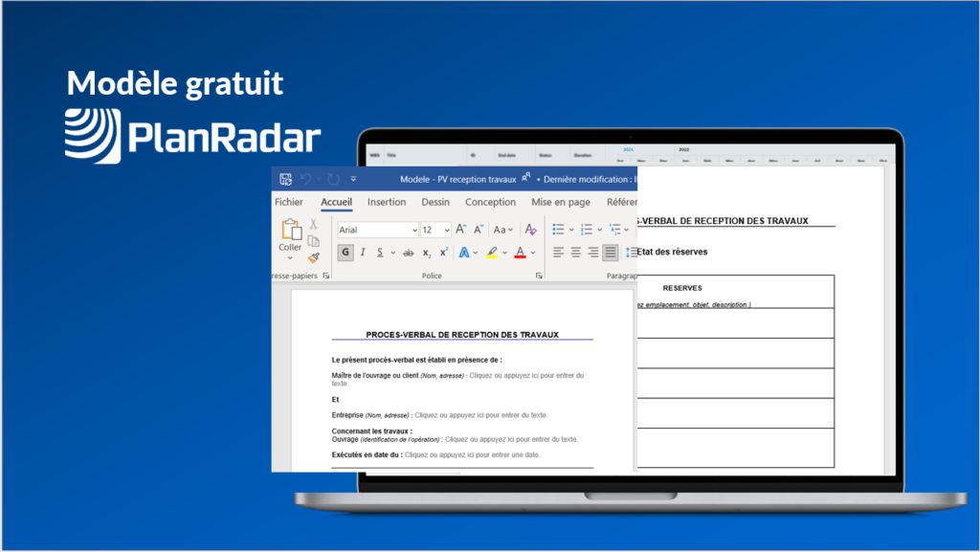
Task: Open the Conception ribbon tab
Action: 490,202
